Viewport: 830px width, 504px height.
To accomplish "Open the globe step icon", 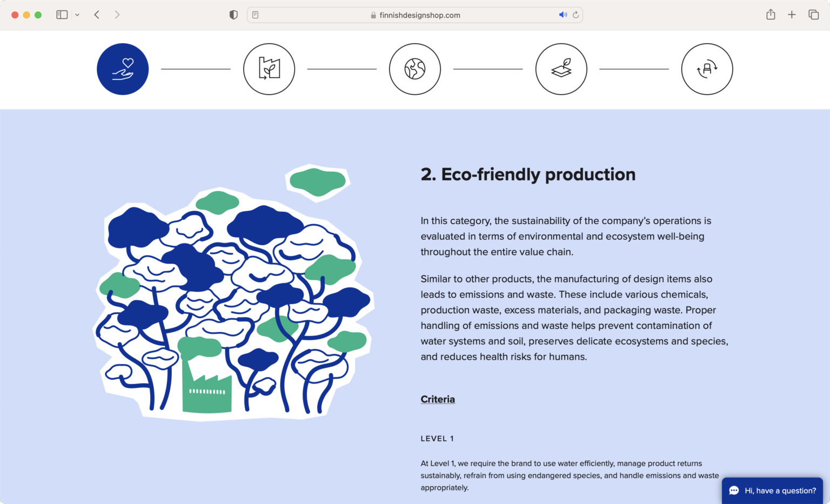I will click(x=415, y=69).
